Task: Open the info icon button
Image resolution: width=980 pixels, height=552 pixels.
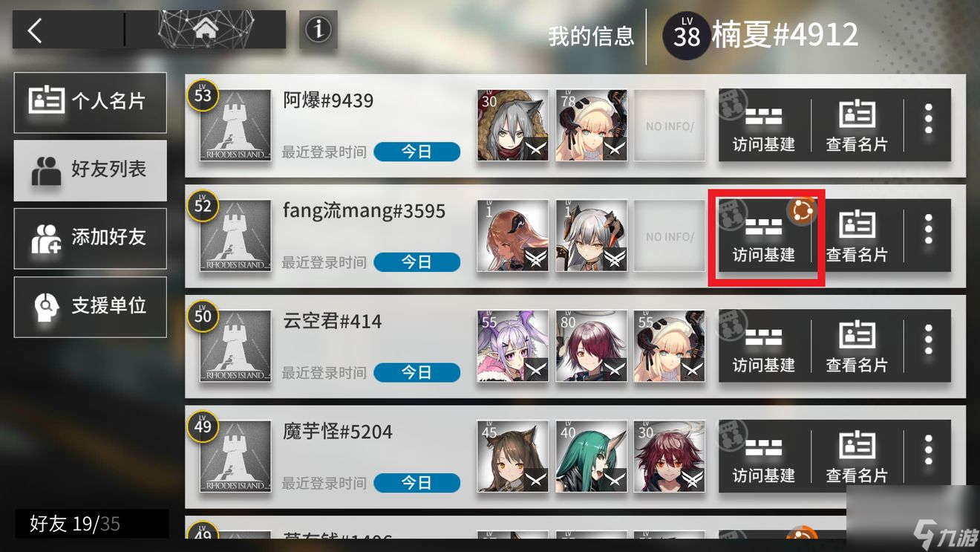Action: 318,30
